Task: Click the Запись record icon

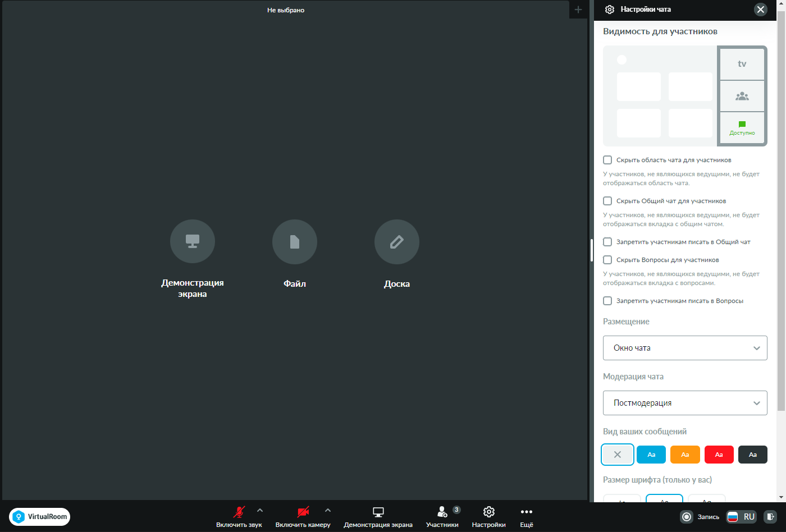Action: [686, 517]
